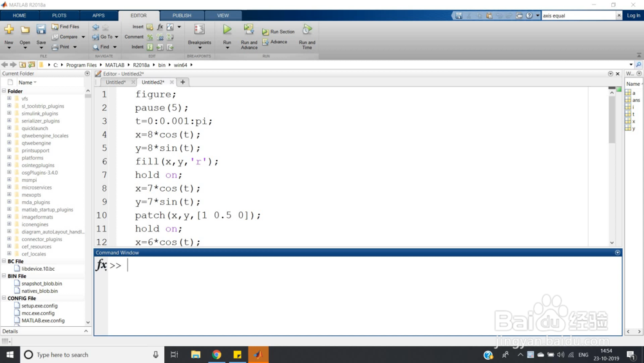Click the Run Section button
The height and width of the screenshot is (363, 644).
278,32
